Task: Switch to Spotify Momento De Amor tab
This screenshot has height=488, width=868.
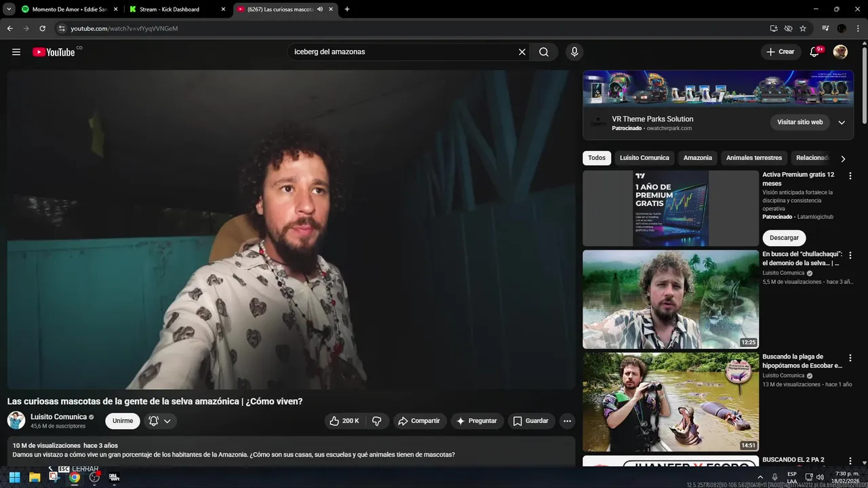Action: point(69,9)
